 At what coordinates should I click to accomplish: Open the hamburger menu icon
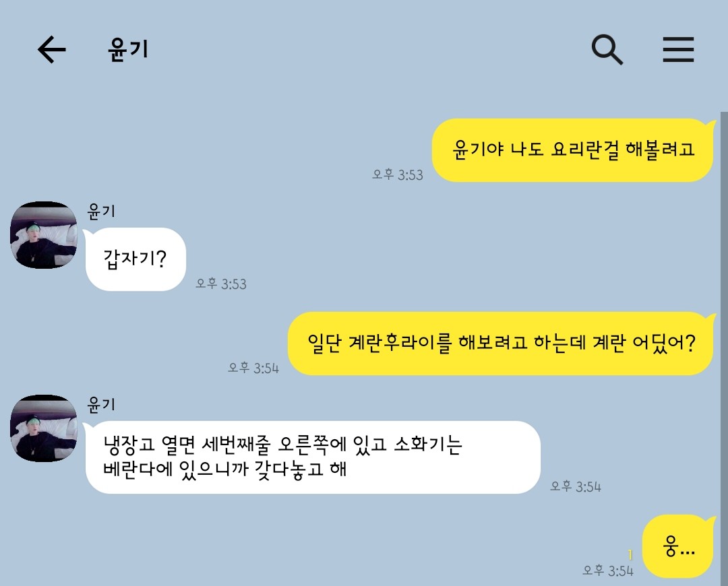click(678, 49)
